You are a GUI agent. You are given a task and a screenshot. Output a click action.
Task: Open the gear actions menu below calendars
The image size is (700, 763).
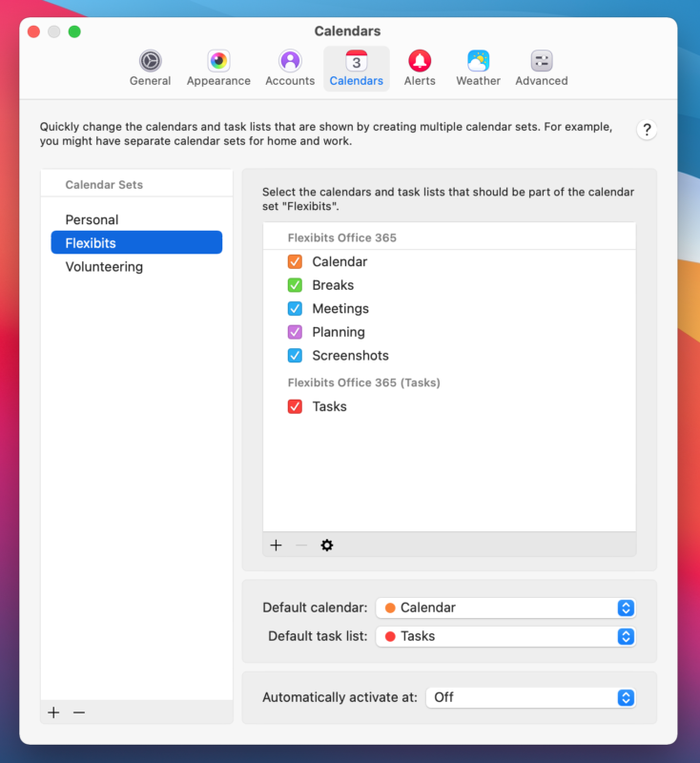(x=327, y=545)
